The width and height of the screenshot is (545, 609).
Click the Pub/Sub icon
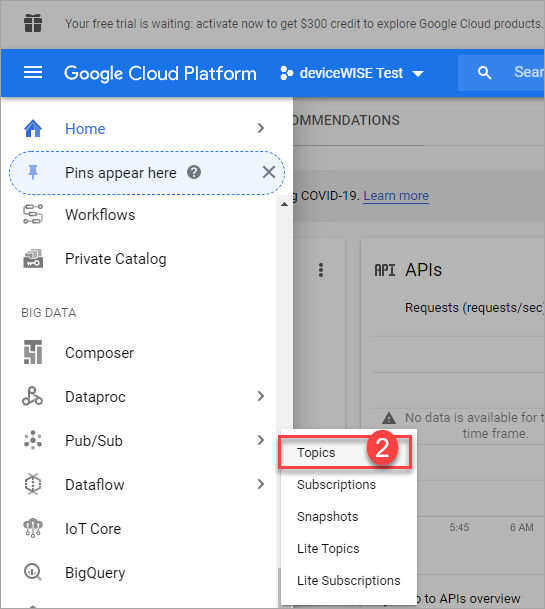point(33,440)
